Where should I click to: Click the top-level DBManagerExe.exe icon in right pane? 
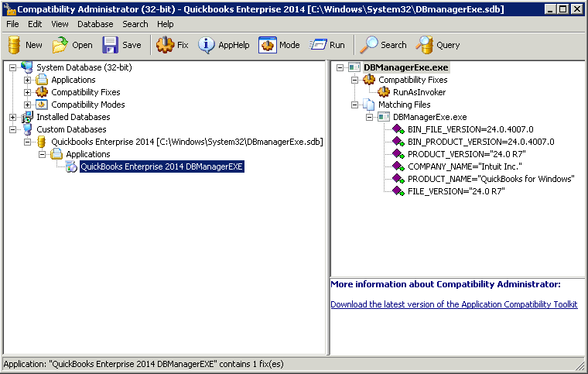(x=354, y=67)
